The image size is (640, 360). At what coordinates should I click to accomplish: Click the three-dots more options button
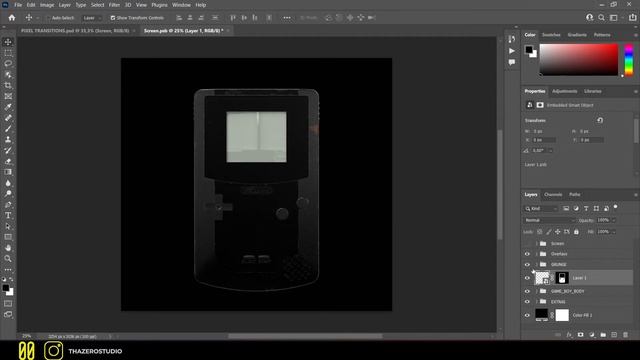287,18
